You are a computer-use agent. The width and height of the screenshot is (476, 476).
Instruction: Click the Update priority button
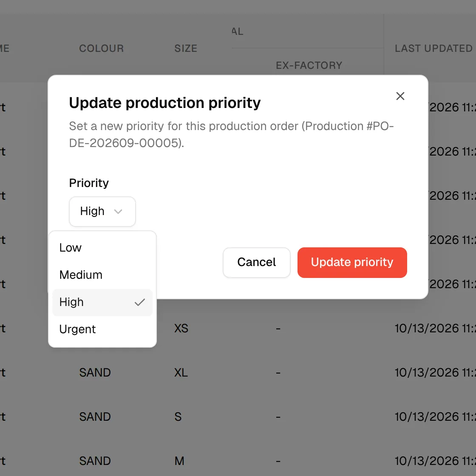pos(352,262)
